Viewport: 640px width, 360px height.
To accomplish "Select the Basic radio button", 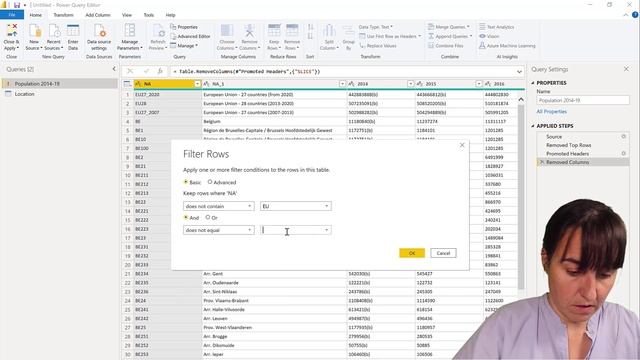I will point(186,182).
